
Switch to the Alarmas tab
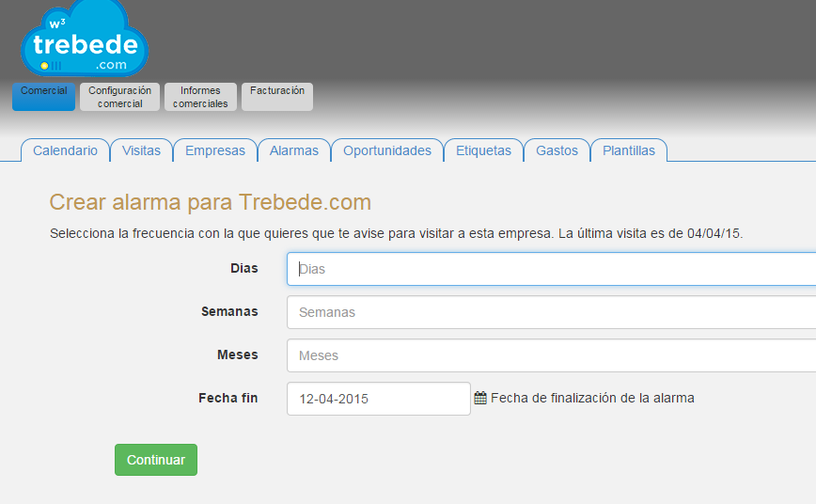pos(294,150)
